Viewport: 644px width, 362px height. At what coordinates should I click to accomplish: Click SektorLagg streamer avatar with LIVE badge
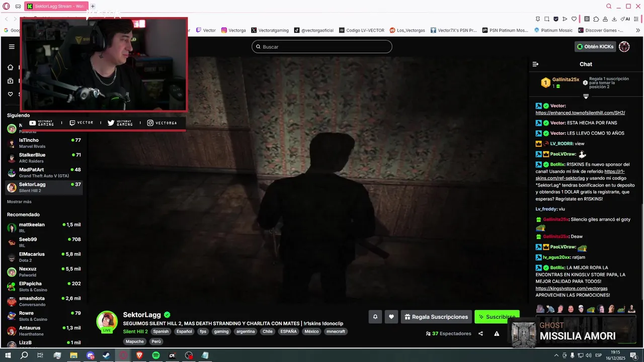click(107, 322)
